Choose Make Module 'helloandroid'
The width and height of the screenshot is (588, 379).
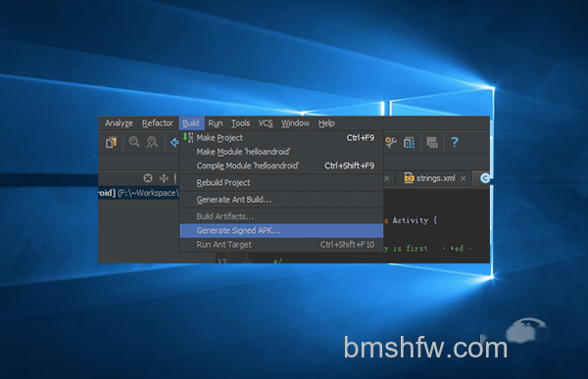[281, 152]
